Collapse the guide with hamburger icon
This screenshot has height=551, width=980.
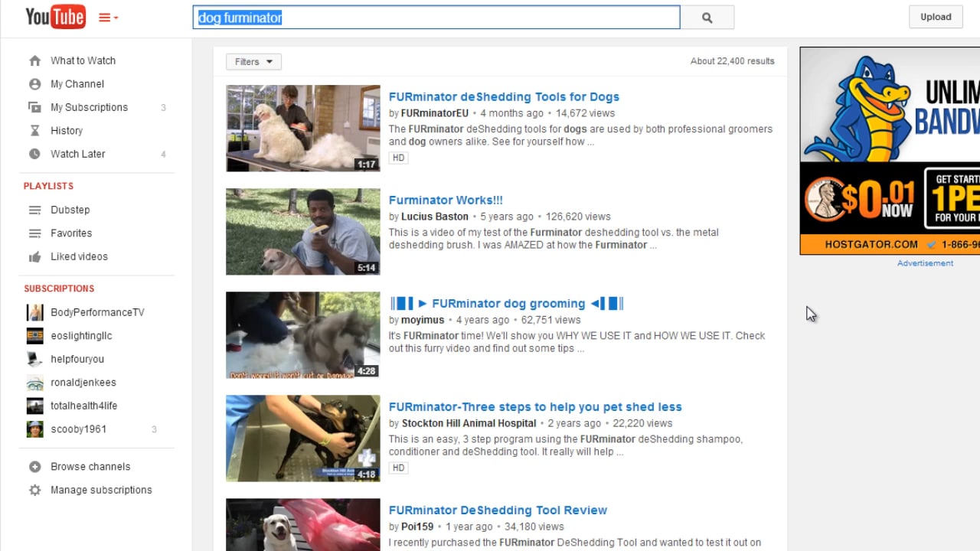105,17
